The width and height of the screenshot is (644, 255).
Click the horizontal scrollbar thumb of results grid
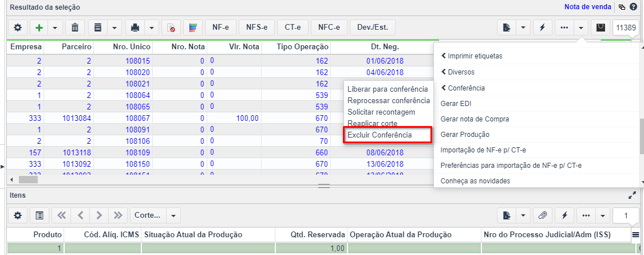click(29, 180)
